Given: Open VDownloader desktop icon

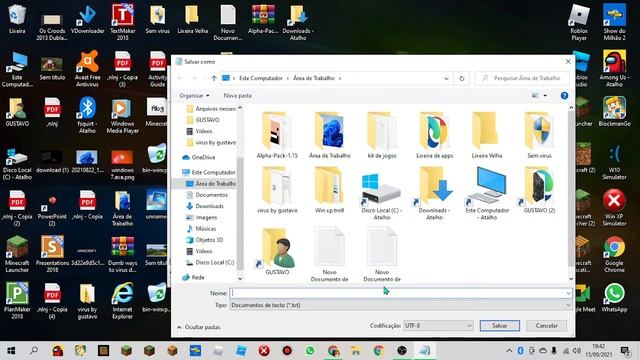Looking at the screenshot, I should pyautogui.click(x=87, y=19).
